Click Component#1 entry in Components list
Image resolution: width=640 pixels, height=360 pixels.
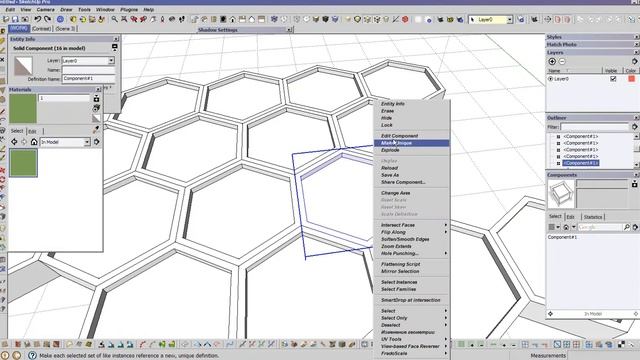coord(562,237)
